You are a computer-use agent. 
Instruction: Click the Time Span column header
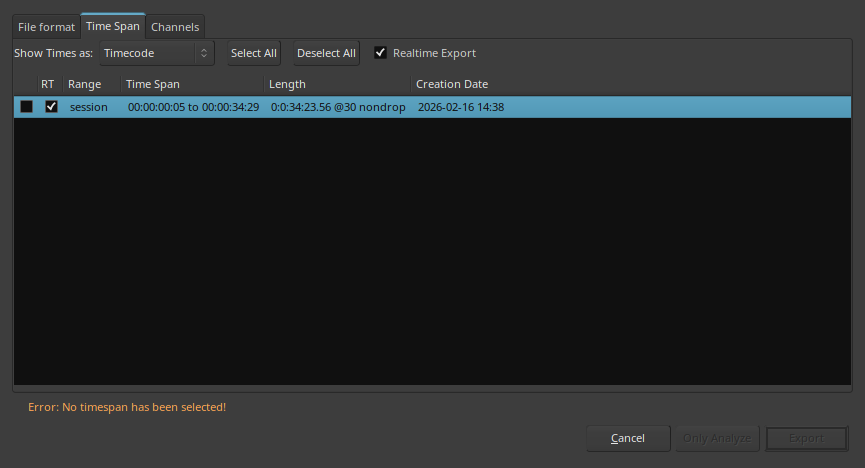[153, 84]
